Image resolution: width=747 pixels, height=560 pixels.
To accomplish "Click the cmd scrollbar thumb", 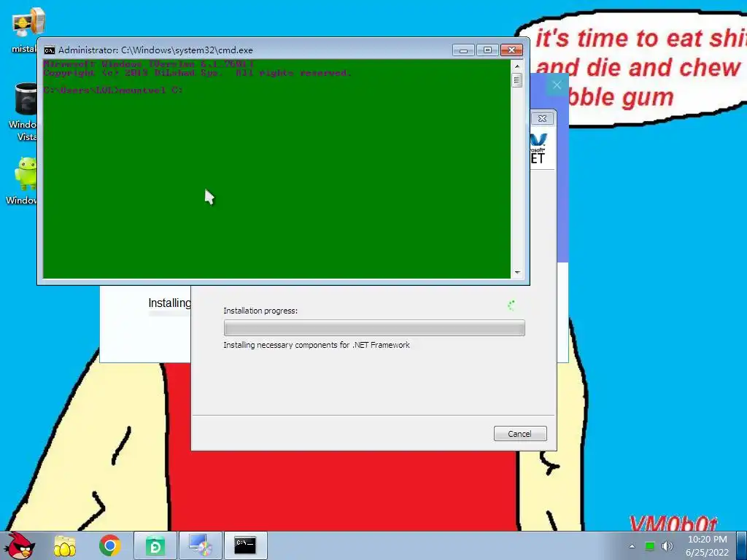I will (517, 80).
